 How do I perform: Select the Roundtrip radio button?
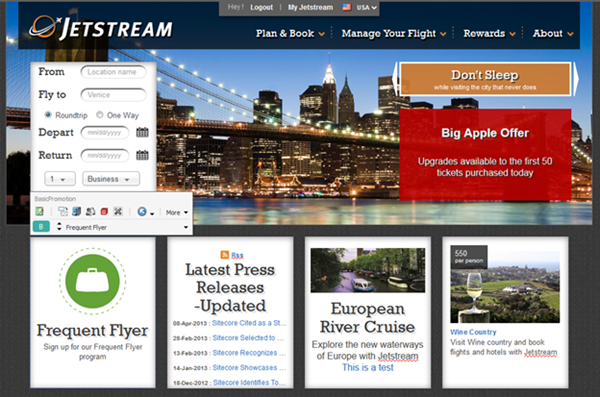48,114
